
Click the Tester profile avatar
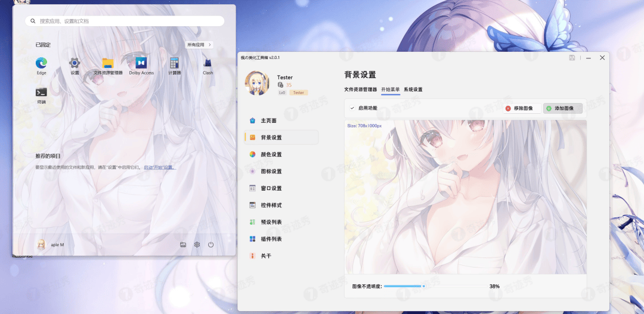[x=257, y=83]
